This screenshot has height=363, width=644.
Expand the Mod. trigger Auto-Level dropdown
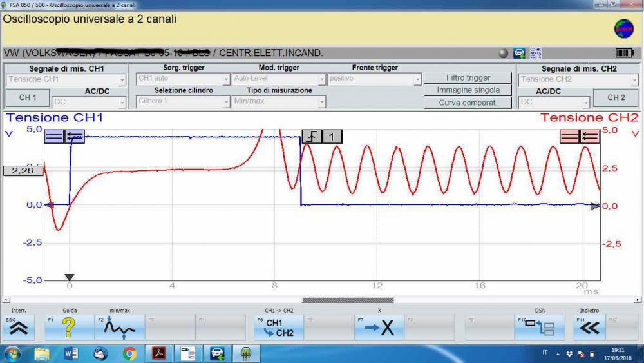click(278, 79)
